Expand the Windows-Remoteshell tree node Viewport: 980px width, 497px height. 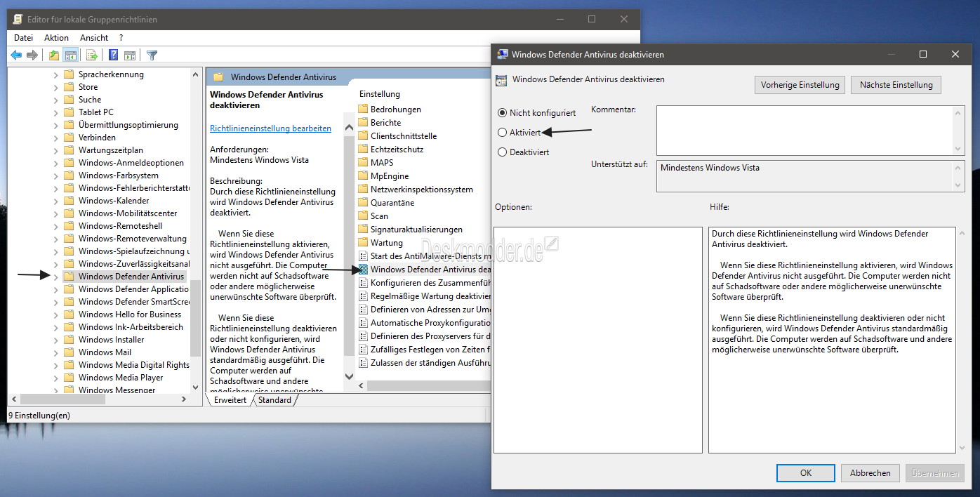tap(56, 226)
